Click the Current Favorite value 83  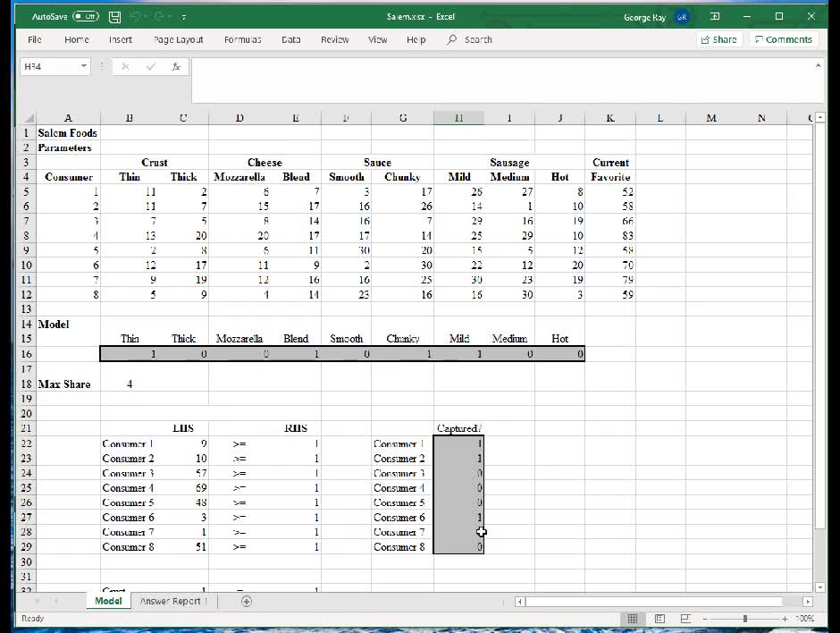pyautogui.click(x=610, y=236)
